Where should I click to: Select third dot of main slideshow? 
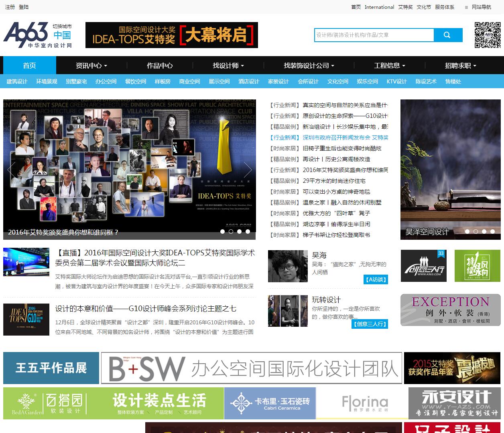tap(239, 231)
